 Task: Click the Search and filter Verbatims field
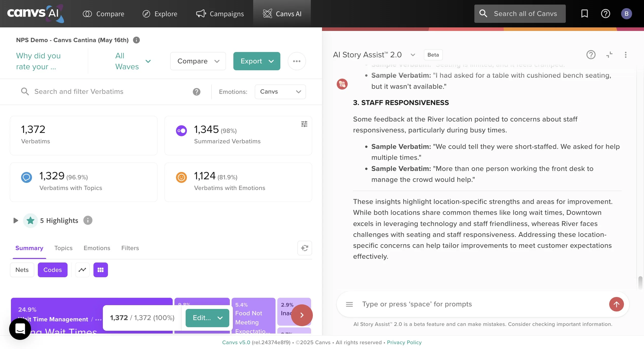point(107,92)
